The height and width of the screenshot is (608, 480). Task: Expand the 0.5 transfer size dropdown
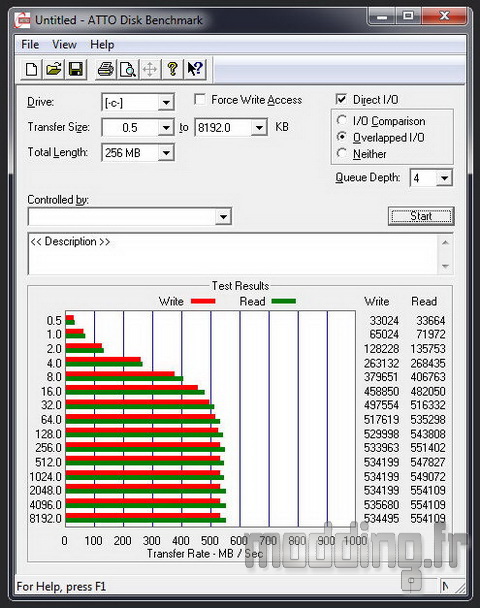[x=166, y=128]
